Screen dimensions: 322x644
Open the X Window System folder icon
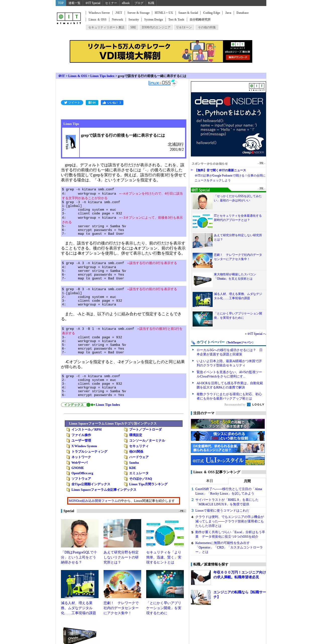68,446
